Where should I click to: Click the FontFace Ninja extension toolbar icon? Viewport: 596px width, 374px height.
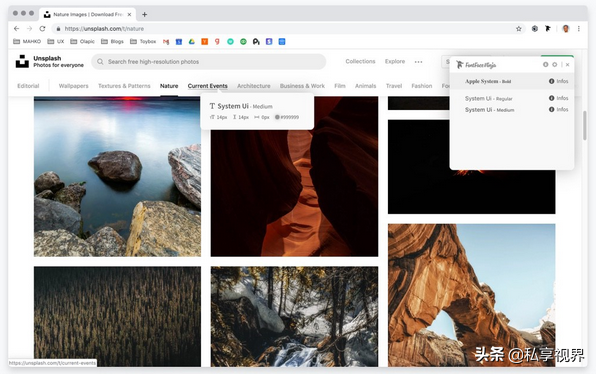[x=548, y=29]
